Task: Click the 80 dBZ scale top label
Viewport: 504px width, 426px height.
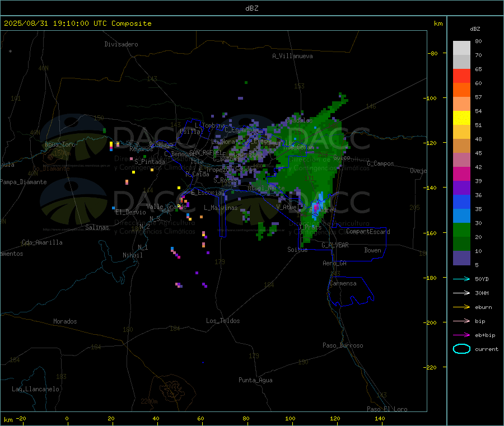Action: click(x=478, y=41)
